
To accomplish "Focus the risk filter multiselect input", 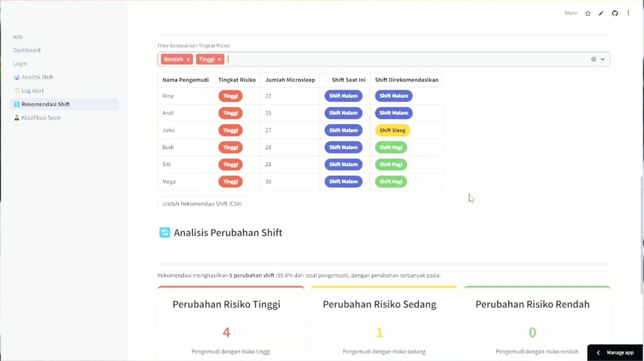I will (x=406, y=59).
